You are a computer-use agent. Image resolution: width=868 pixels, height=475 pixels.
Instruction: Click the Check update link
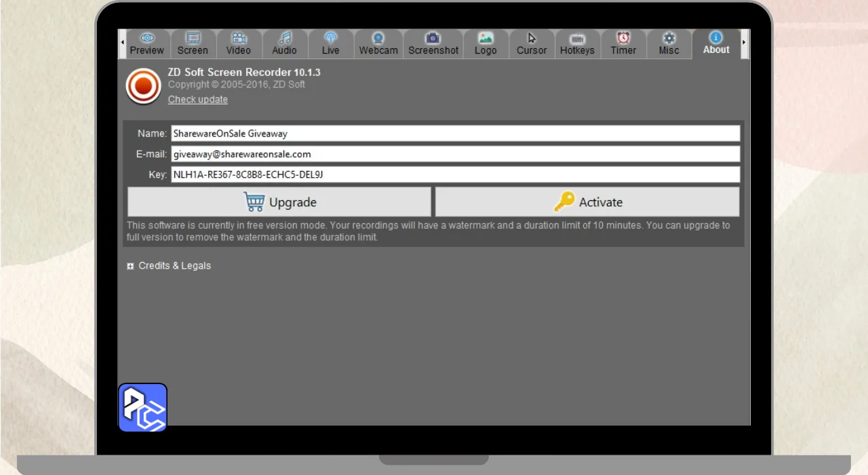point(198,100)
